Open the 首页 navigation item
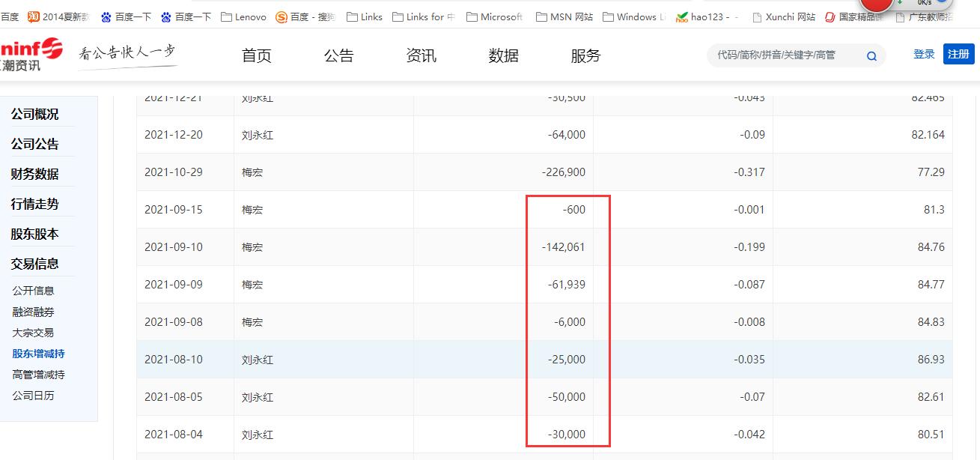This screenshot has height=460, width=980. coord(256,55)
